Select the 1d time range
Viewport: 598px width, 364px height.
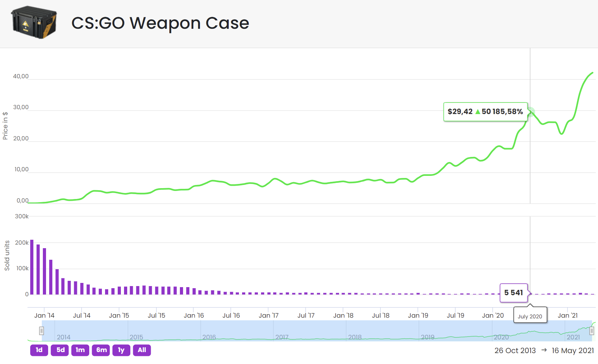coord(39,350)
